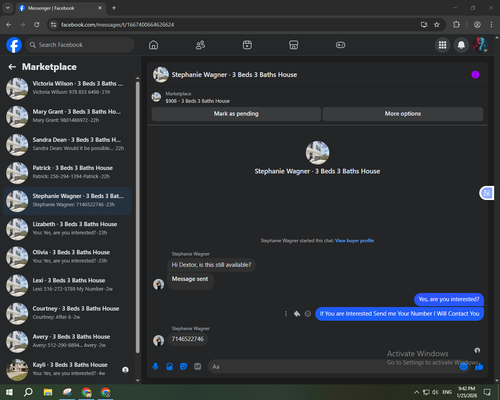Open Avery conversation
This screenshot has width=500, height=400.
click(x=67, y=342)
